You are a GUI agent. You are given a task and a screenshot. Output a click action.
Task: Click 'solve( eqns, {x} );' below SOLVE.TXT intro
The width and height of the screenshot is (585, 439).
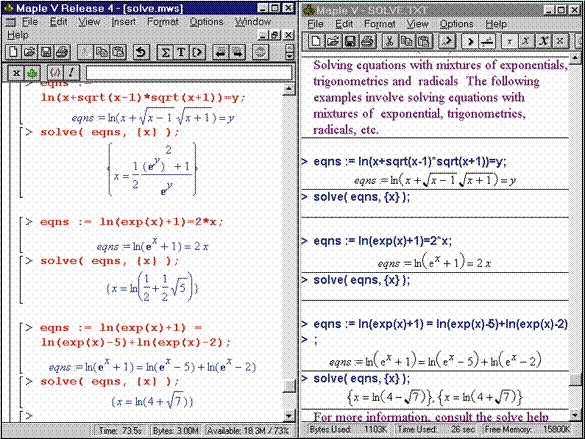[362, 197]
